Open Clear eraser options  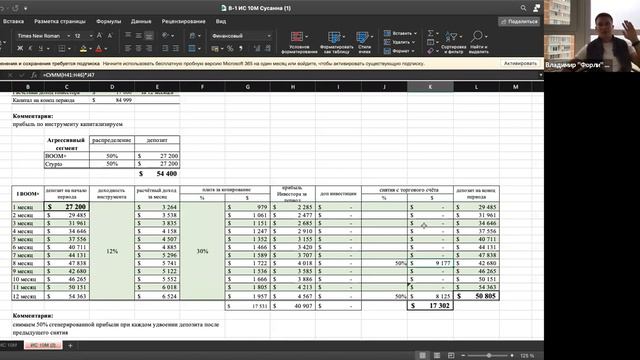[431, 51]
